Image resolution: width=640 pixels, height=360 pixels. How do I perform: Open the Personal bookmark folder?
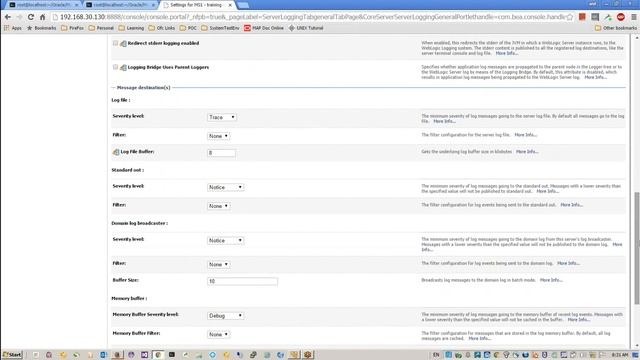101,28
